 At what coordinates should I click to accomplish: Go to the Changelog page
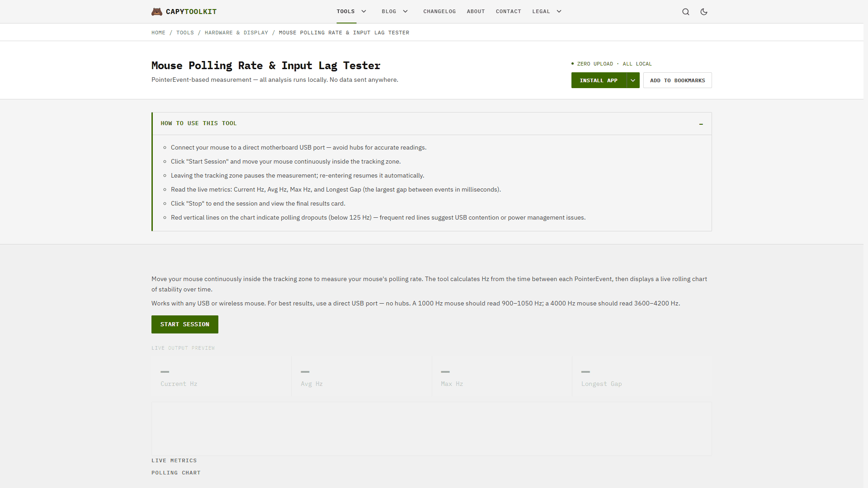tap(439, 11)
